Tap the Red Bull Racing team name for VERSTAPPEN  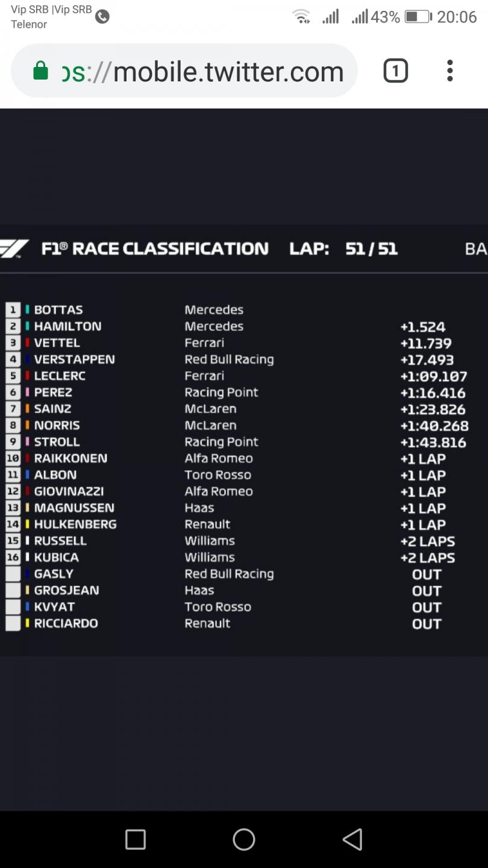tap(229, 360)
